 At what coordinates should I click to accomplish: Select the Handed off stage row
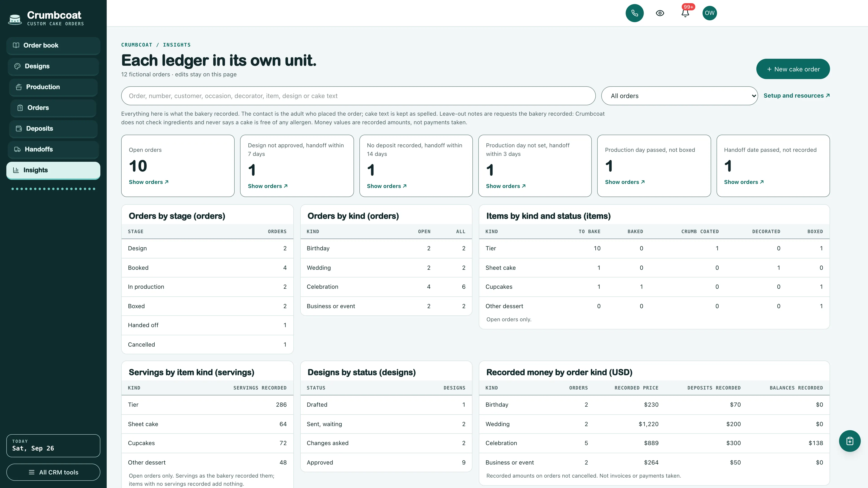click(207, 325)
